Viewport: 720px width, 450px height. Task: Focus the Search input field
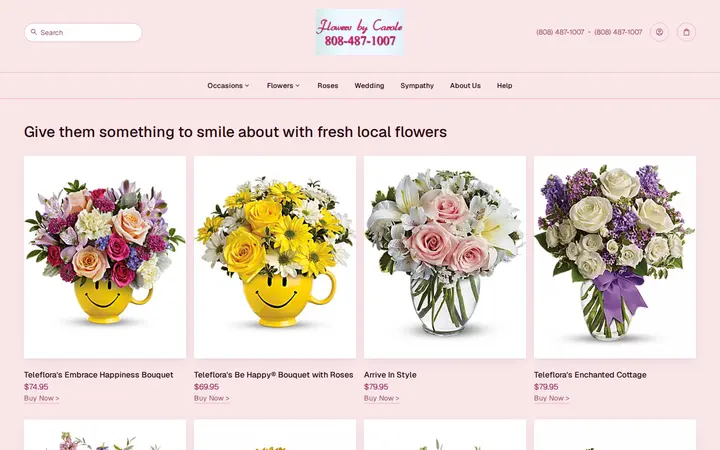click(83, 33)
